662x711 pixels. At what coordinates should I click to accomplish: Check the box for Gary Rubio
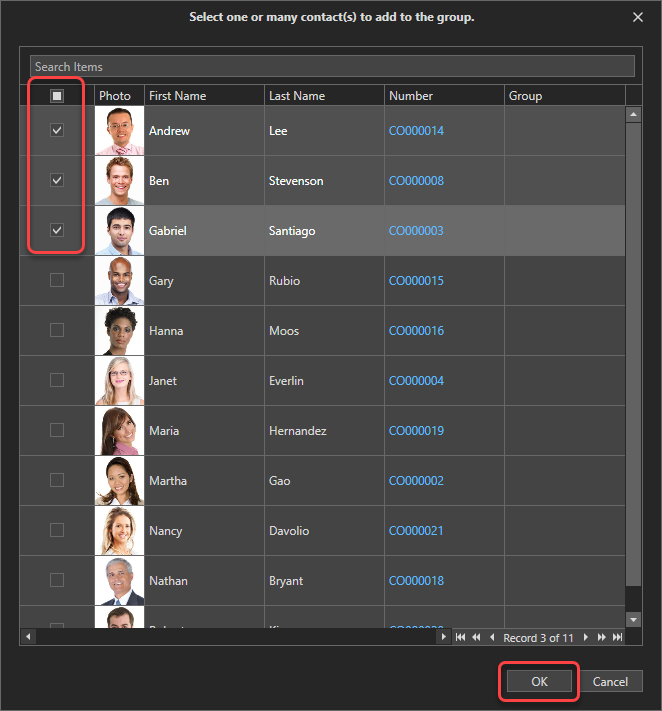57,280
